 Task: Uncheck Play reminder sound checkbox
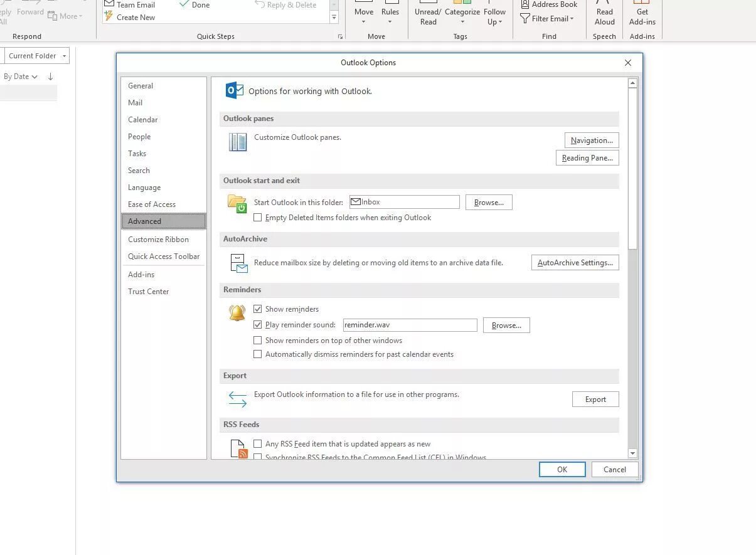click(x=257, y=325)
